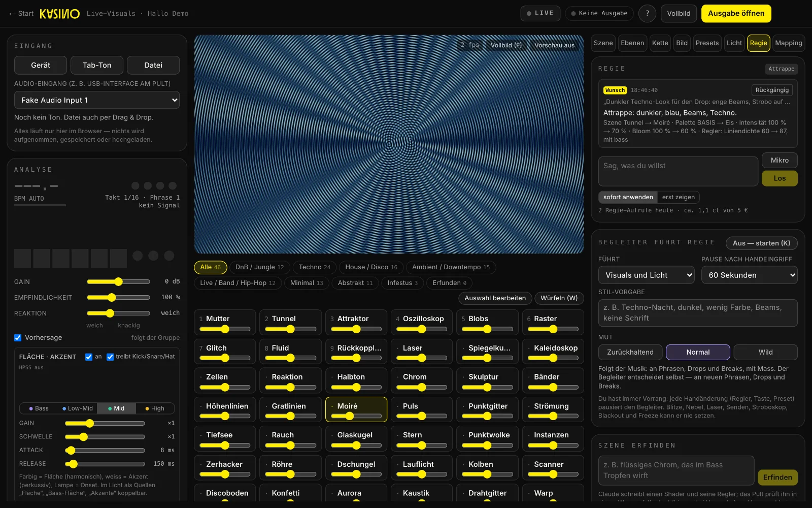The width and height of the screenshot is (812, 508).
Task: Click the KASINO logo
Action: [59, 14]
